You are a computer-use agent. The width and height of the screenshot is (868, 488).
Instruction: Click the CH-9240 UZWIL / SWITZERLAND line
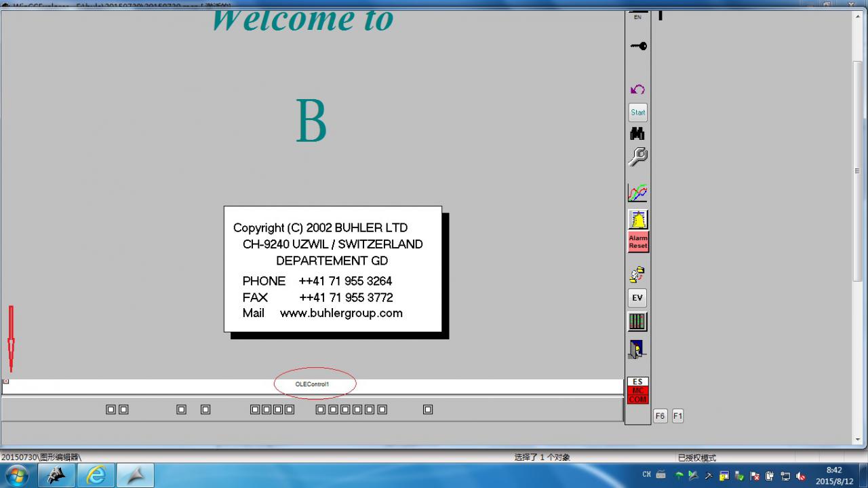(333, 244)
